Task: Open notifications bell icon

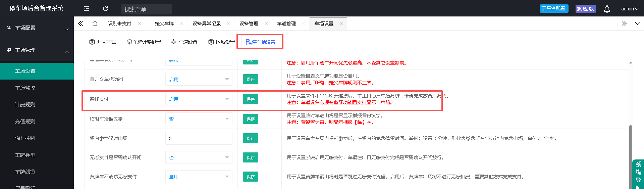Action: click(607, 9)
